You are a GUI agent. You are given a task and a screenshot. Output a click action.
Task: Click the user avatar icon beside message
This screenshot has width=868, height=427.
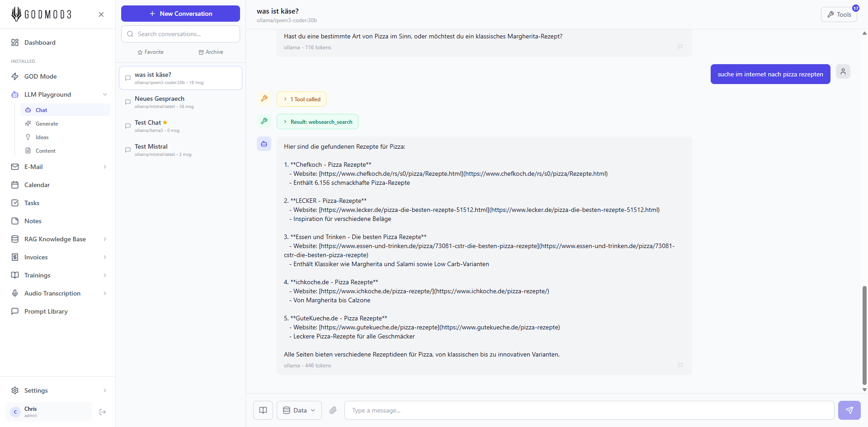[x=843, y=71]
